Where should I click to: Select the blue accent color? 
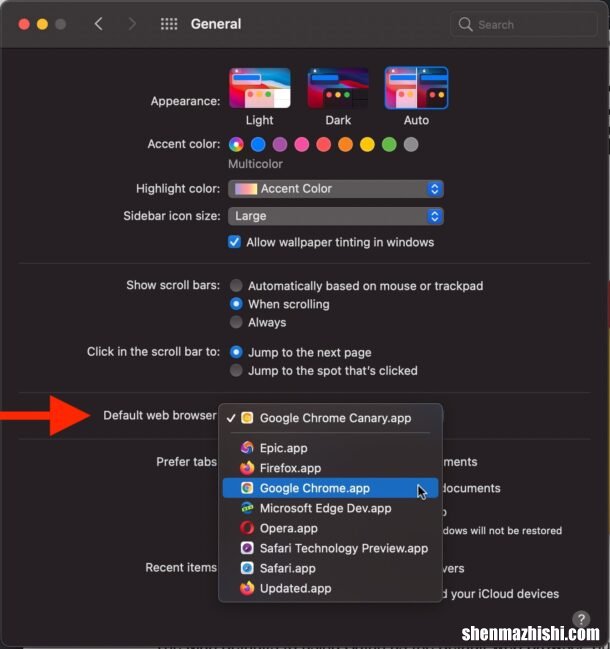coord(258,144)
